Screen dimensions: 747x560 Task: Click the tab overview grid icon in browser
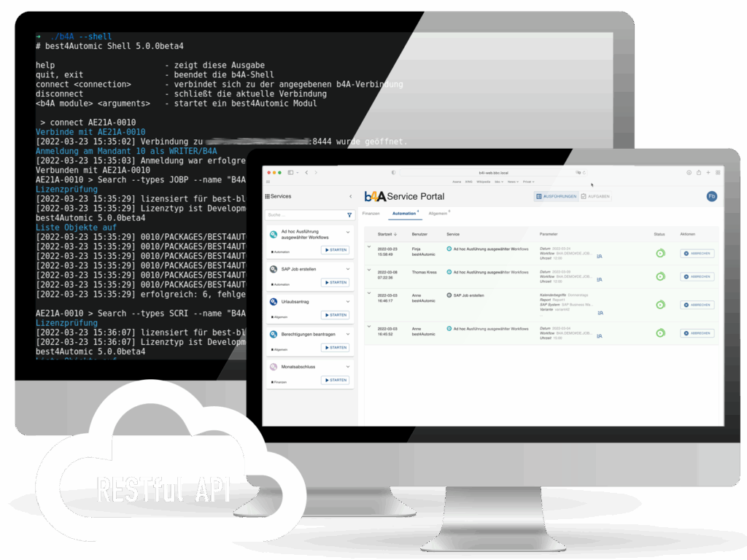click(718, 172)
